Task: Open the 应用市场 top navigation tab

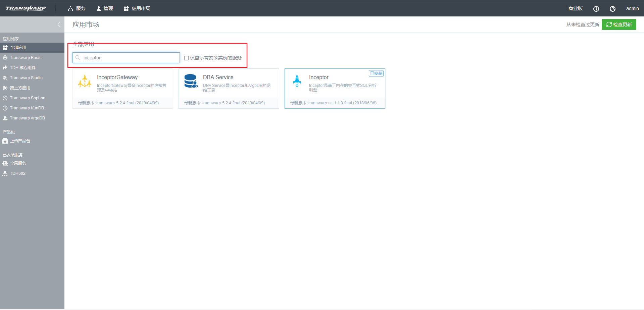Action: (137, 8)
